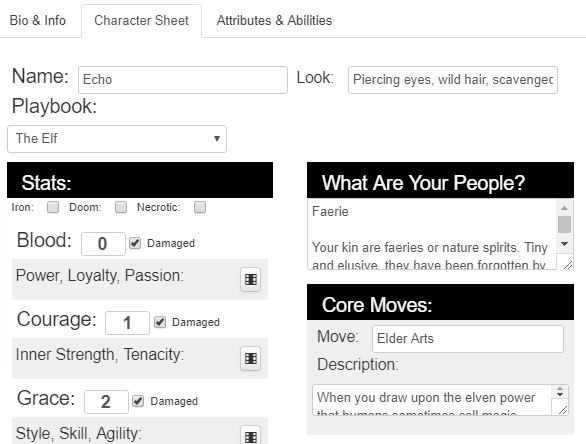The width and height of the screenshot is (586, 444).
Task: Toggle the Doom checkbox
Action: (x=121, y=207)
